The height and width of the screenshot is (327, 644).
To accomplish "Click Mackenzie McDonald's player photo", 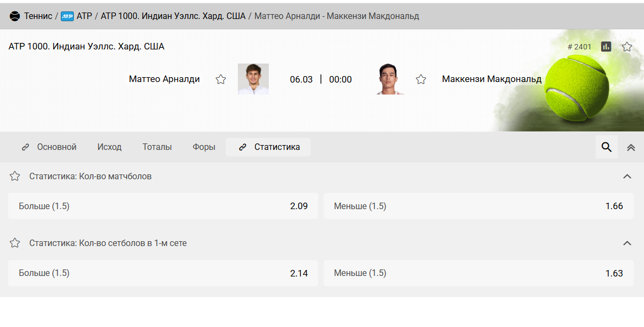I will [390, 79].
